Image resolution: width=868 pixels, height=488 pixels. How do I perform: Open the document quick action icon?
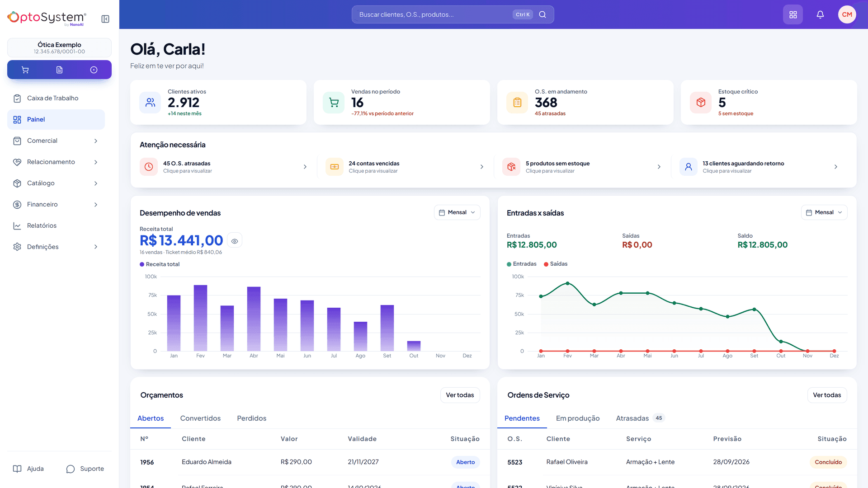(x=59, y=70)
